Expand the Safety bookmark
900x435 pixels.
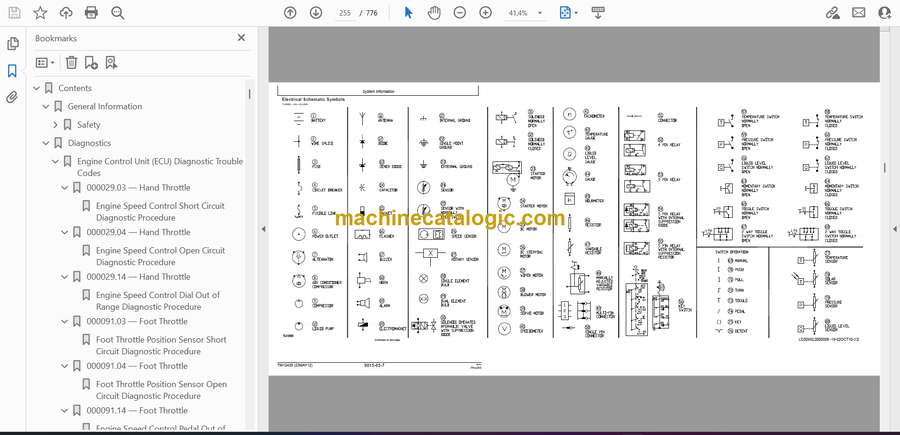point(55,125)
